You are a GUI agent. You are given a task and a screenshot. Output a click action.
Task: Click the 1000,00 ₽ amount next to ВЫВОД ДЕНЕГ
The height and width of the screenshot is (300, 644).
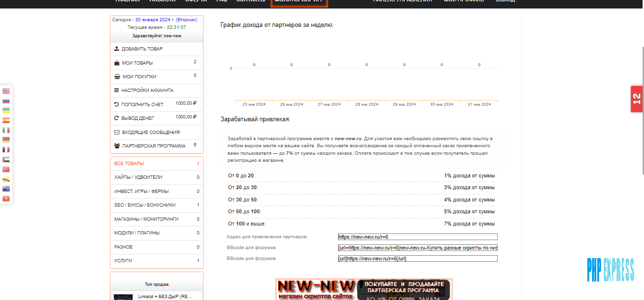[x=186, y=117]
